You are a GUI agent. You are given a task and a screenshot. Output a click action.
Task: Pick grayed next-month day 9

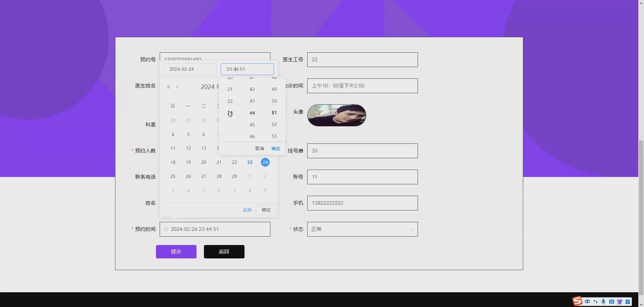(265, 190)
